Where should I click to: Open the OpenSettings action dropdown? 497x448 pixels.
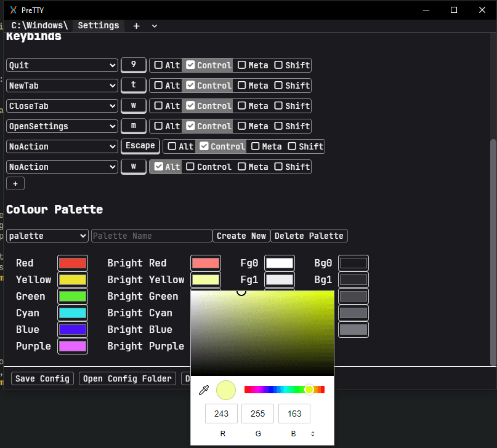62,126
